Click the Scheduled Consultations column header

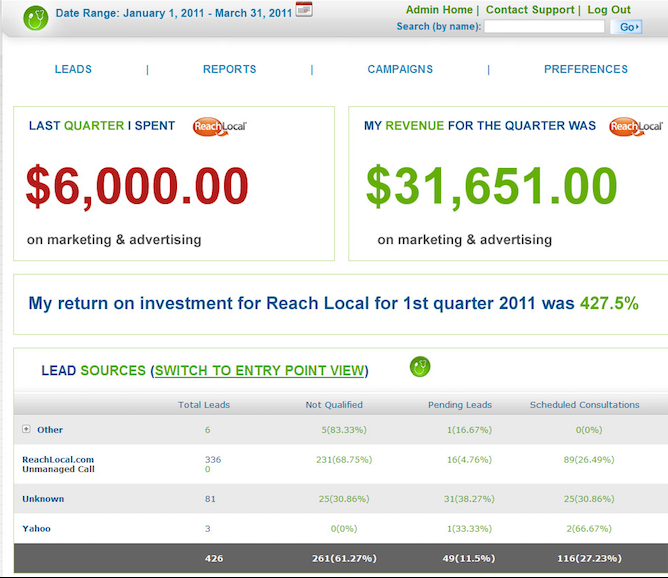584,405
